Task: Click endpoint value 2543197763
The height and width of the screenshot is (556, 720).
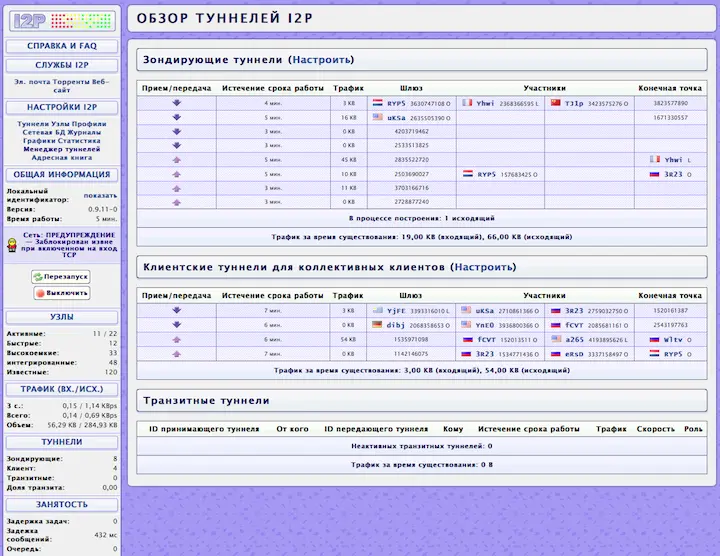Action: (x=670, y=325)
